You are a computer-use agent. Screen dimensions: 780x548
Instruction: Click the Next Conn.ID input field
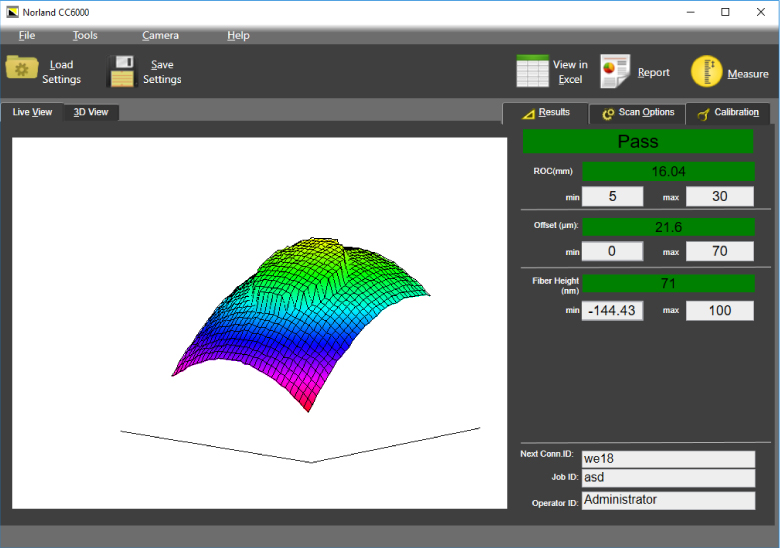point(668,459)
